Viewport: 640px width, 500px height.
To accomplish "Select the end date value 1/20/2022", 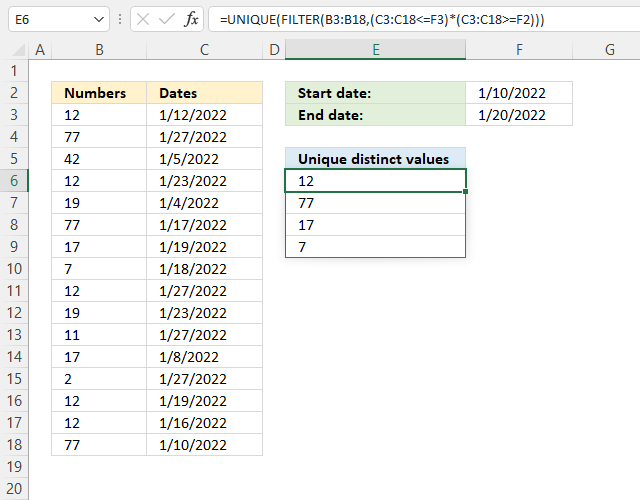I will (519, 115).
